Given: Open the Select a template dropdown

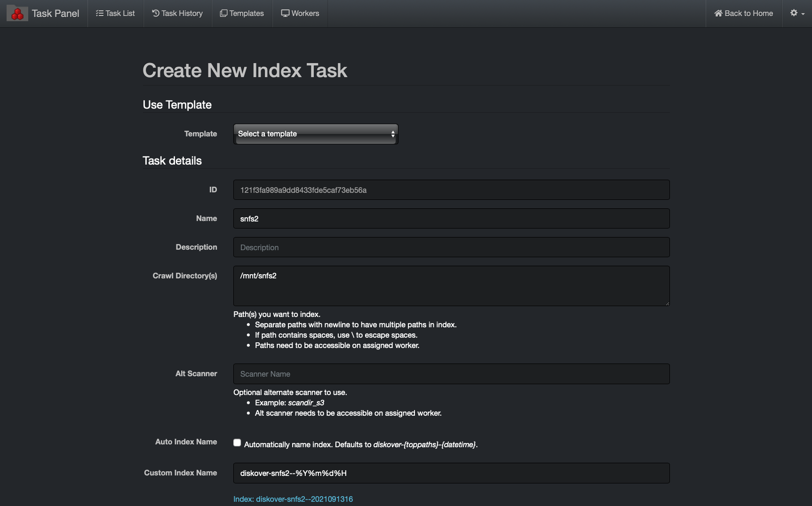Looking at the screenshot, I should point(315,134).
